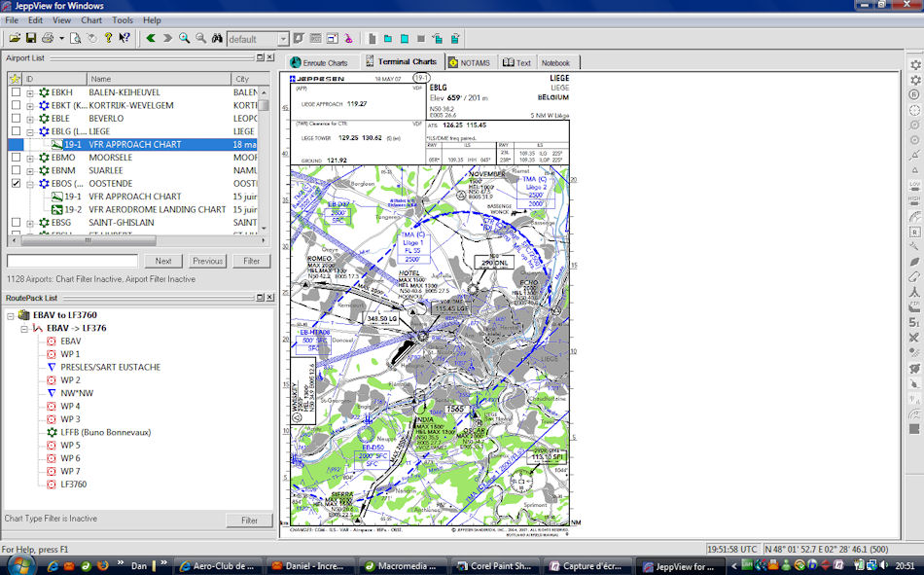Switch to the NOTAMS tab
Screen dimensions: 924x575
(x=470, y=62)
